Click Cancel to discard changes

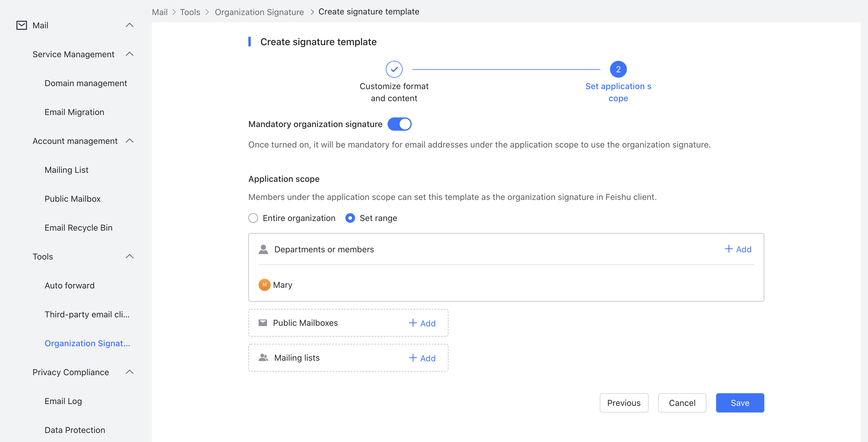(x=682, y=403)
